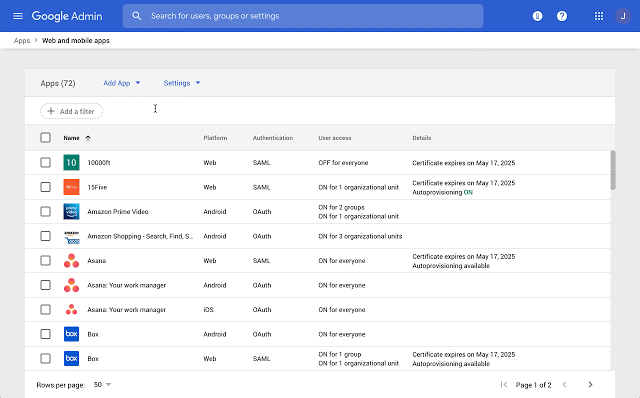This screenshot has width=640, height=398.
Task: Sort by the Name column header
Action: click(x=71, y=138)
